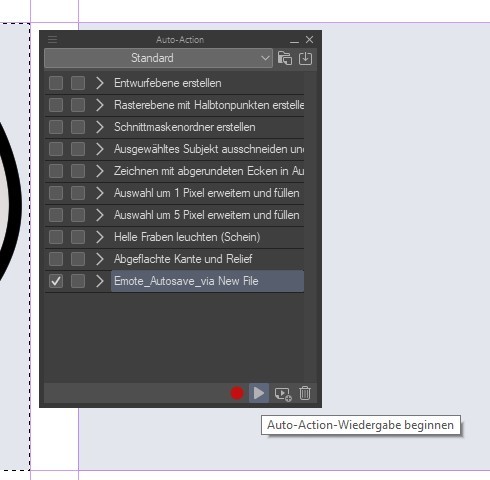Expand Zeichnen mit abgerundeten Ecken action
Screen dimensions: 490x480
pyautogui.click(x=99, y=171)
